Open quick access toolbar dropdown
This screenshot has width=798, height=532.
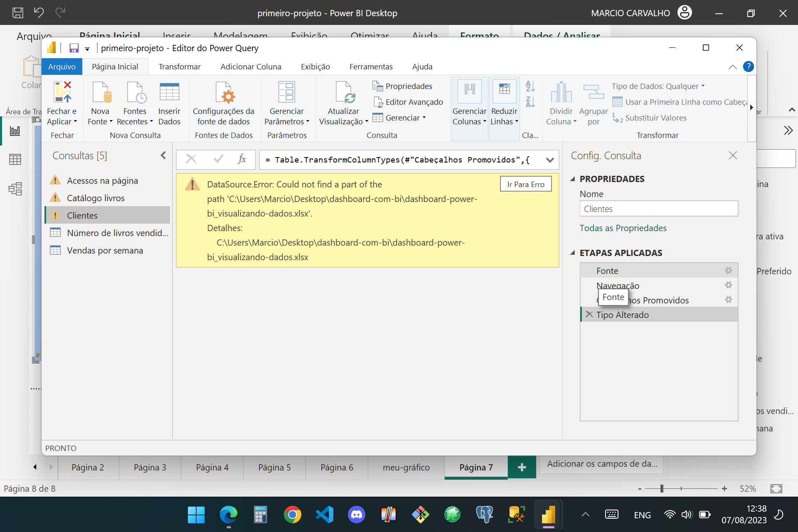point(87,49)
